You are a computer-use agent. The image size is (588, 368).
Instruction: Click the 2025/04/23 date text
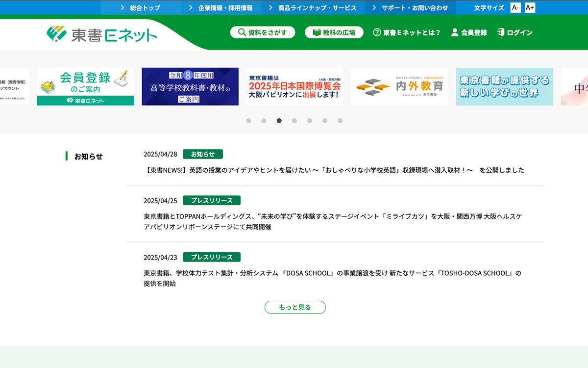click(160, 258)
